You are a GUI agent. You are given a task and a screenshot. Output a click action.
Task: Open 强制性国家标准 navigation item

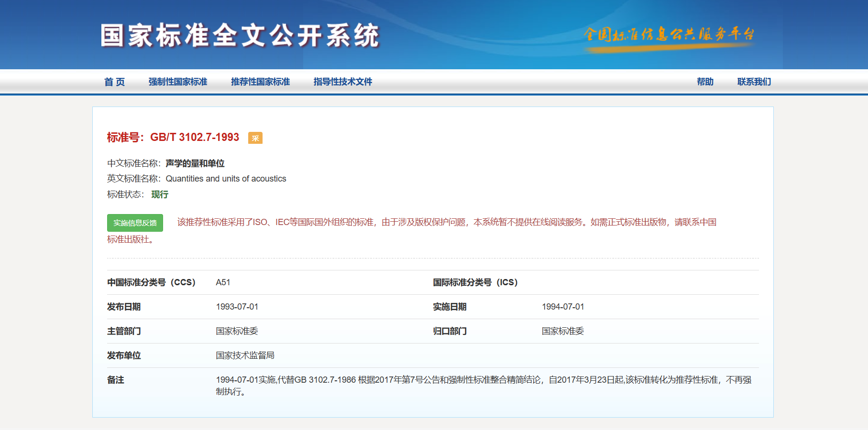178,82
